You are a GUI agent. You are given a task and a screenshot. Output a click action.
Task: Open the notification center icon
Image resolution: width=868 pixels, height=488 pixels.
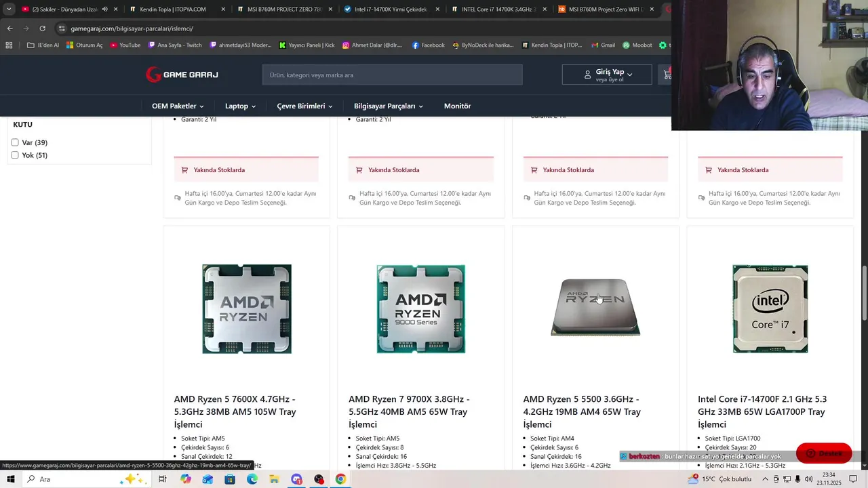click(x=854, y=479)
